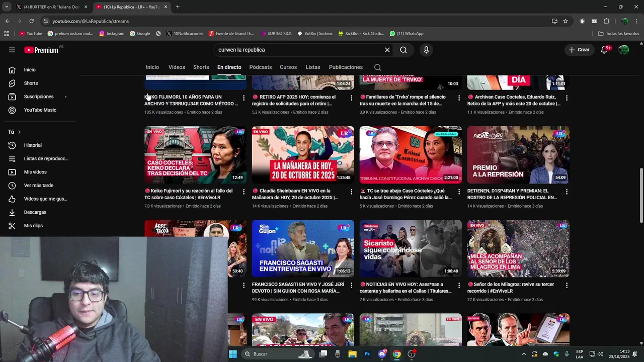
Task: Open Discord from the taskbar
Action: [x=382, y=354]
